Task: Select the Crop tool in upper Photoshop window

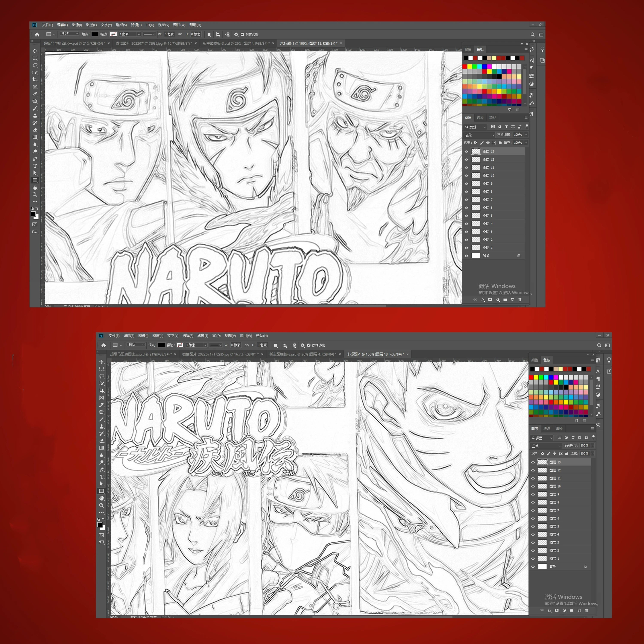Action: click(35, 79)
